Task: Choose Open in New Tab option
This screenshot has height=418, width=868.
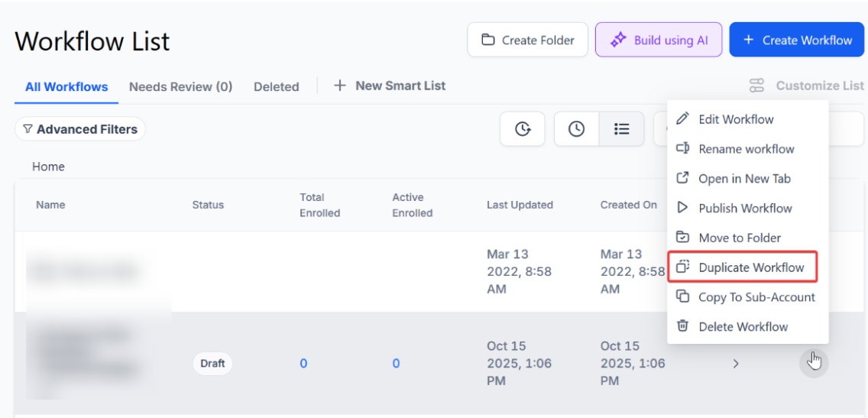Action: pos(744,179)
